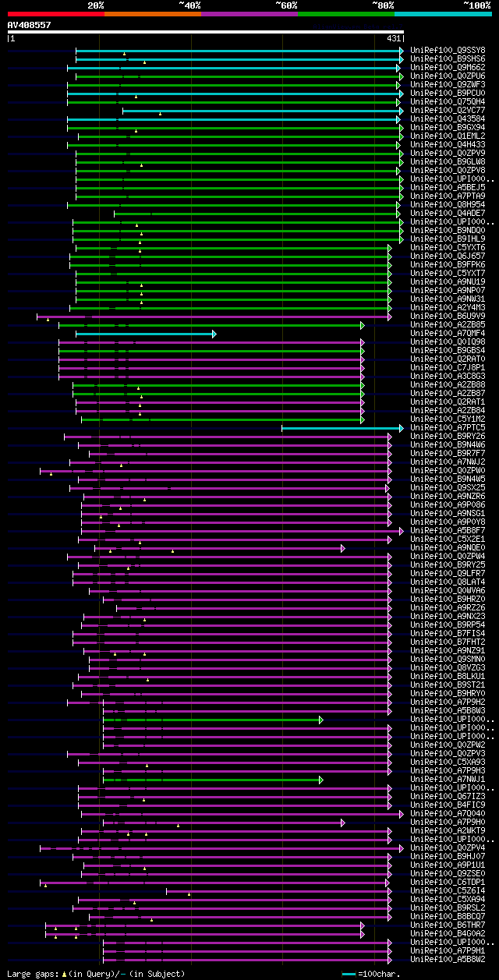499x980 pixels.
Task: Click the UniRef100_B9NDQ0 label
Action: click(448, 230)
